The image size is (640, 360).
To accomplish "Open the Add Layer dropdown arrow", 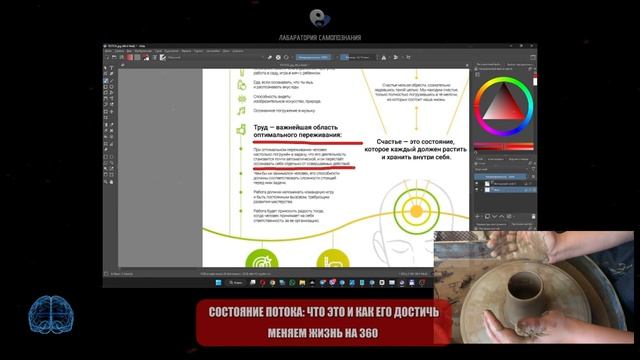I will tap(482, 217).
